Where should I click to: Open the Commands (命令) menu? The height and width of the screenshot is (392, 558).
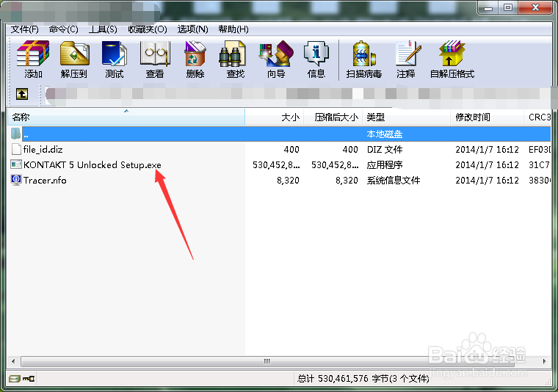click(64, 29)
